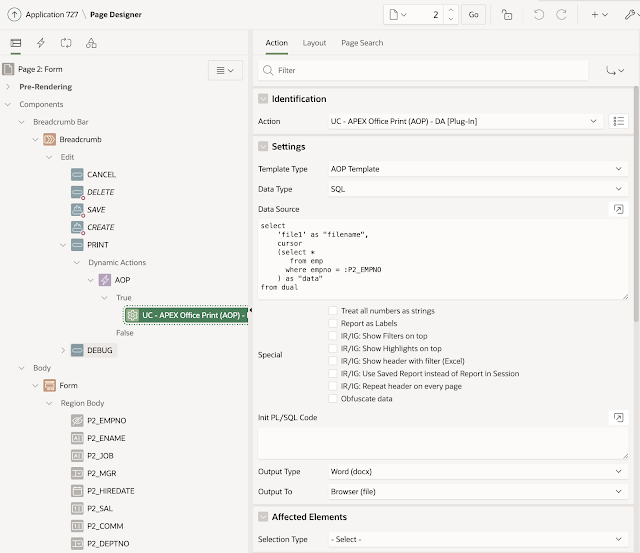Select the Form region icon
The height and width of the screenshot is (553, 640).
tap(49, 385)
